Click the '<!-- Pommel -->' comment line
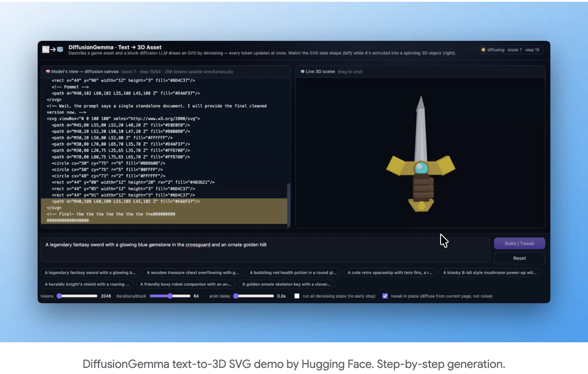The height and width of the screenshot is (374, 588). pyautogui.click(x=70, y=87)
